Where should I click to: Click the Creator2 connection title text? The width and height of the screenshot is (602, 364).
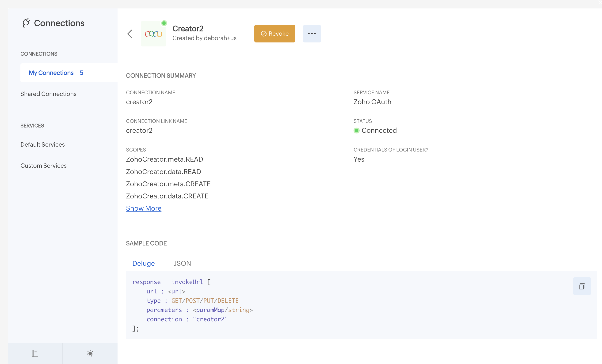[x=188, y=29]
